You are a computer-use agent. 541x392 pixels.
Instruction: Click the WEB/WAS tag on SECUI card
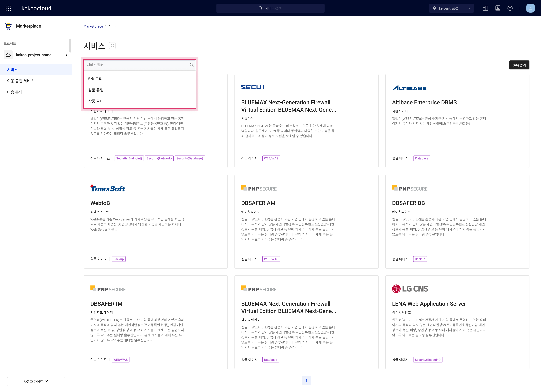[x=271, y=158]
